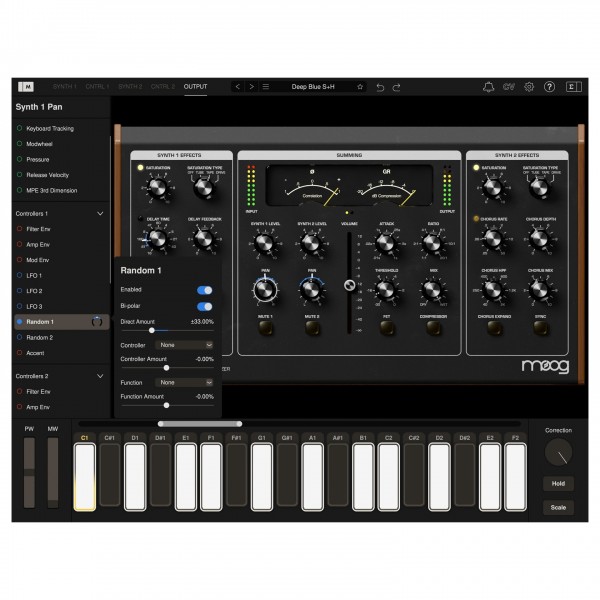Select Keyboard Tracking modulation source
600x600 pixels.
61,129
